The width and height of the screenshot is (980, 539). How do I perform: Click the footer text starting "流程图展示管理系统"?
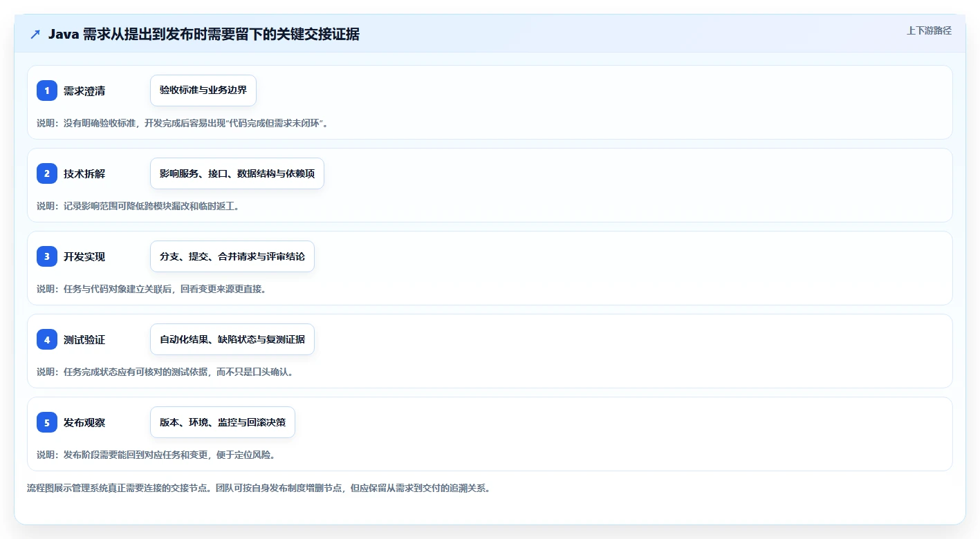pyautogui.click(x=259, y=488)
